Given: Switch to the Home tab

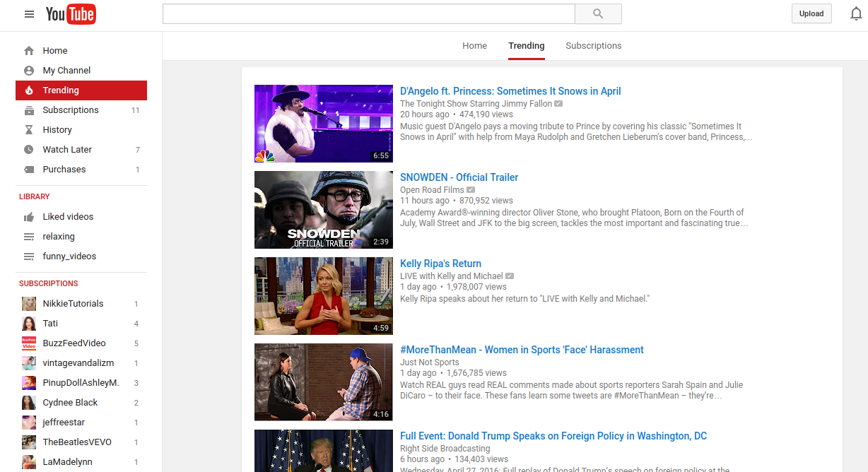Looking at the screenshot, I should click(474, 46).
